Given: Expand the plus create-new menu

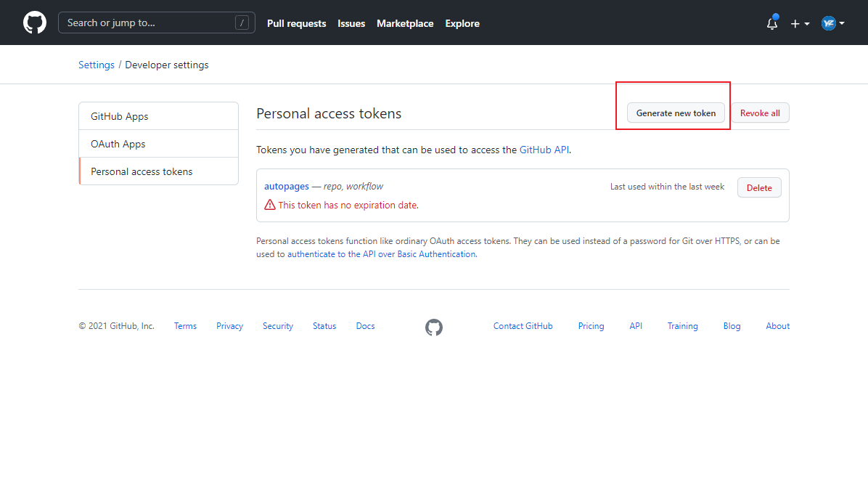Looking at the screenshot, I should (800, 23).
